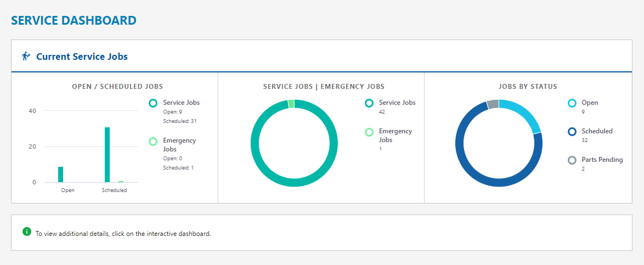Toggle Emergency Jobs series in bar chart legend
The image size is (644, 265).
tap(153, 141)
